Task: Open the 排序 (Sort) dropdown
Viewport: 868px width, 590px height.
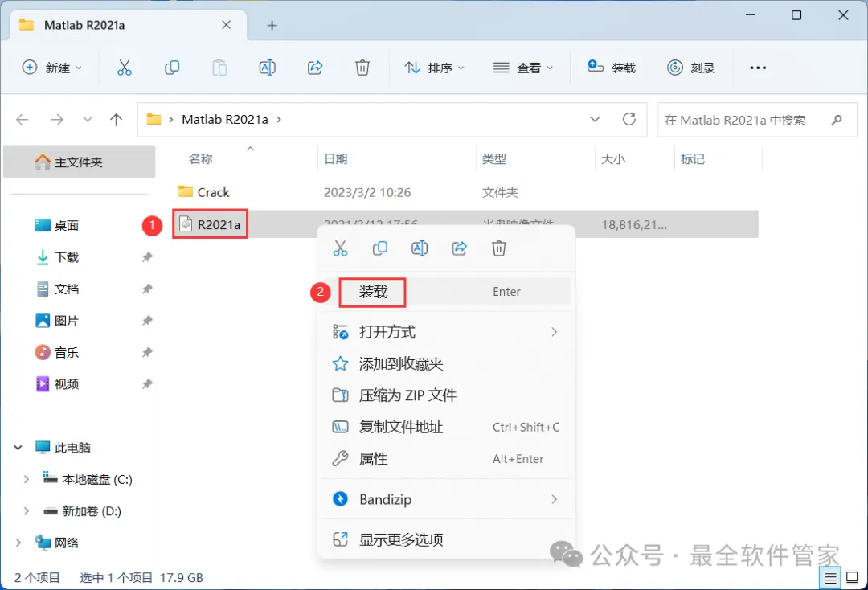Action: click(434, 68)
